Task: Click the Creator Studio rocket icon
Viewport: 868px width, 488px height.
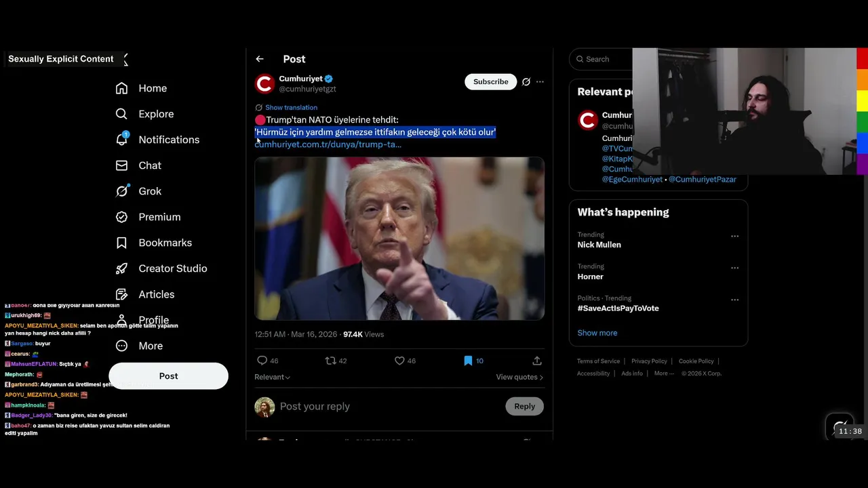Action: pos(121,268)
